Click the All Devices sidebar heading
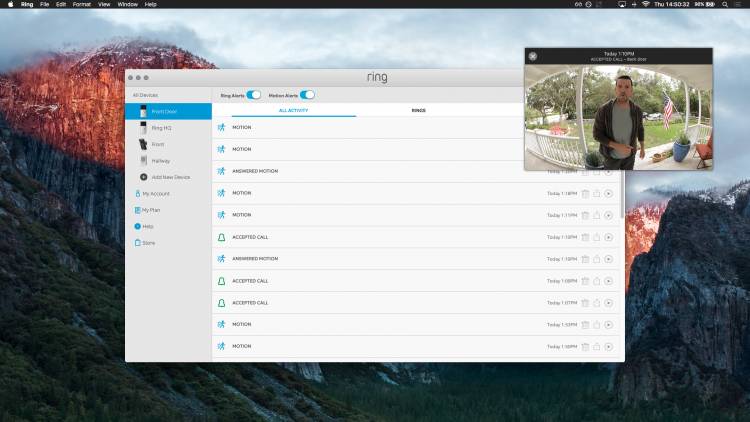The image size is (750, 422). coord(145,95)
